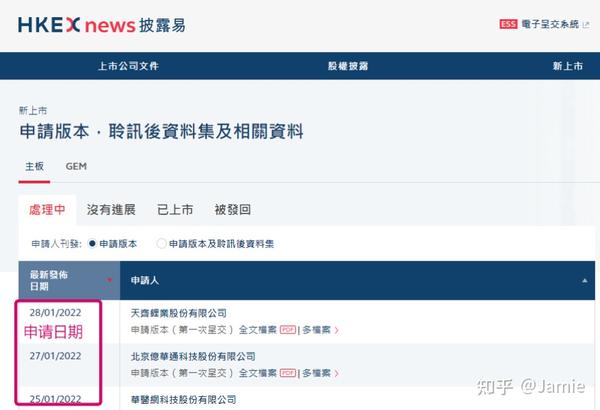Image resolution: width=600 pixels, height=410 pixels.
Task: Select 申請版本及聆訊後資料集 radio button
Action: 161,243
